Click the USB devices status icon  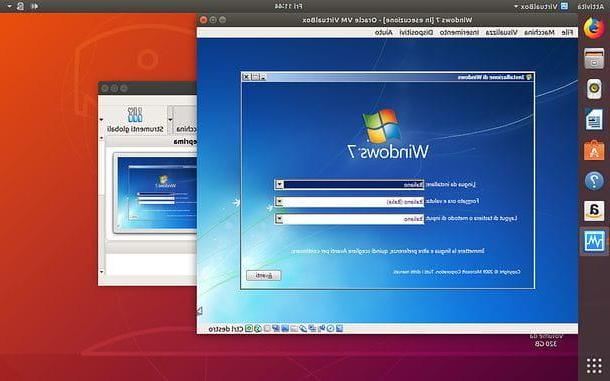click(x=303, y=328)
